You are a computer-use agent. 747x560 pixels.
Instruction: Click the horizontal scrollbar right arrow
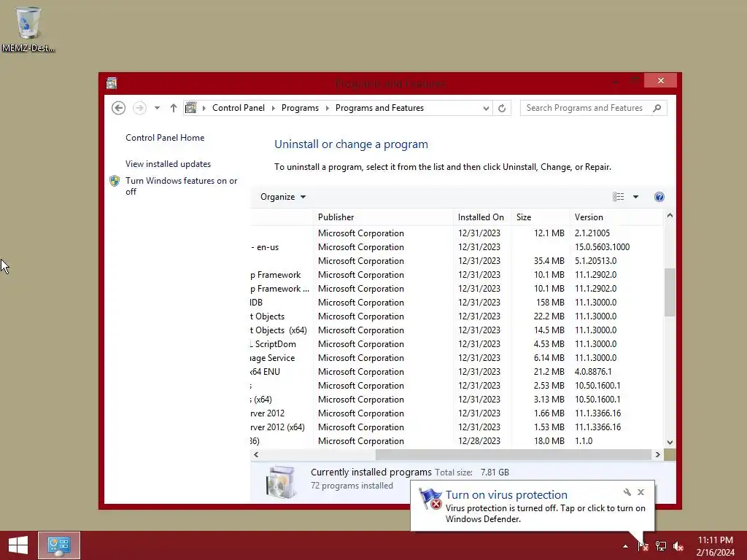[x=658, y=455]
